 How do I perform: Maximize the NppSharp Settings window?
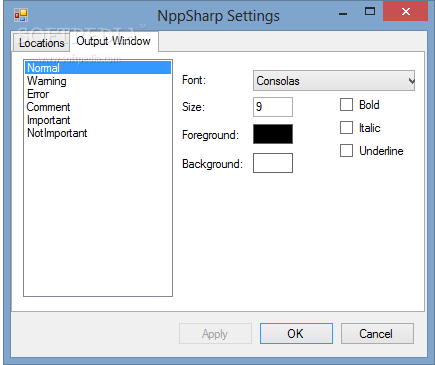click(x=370, y=12)
